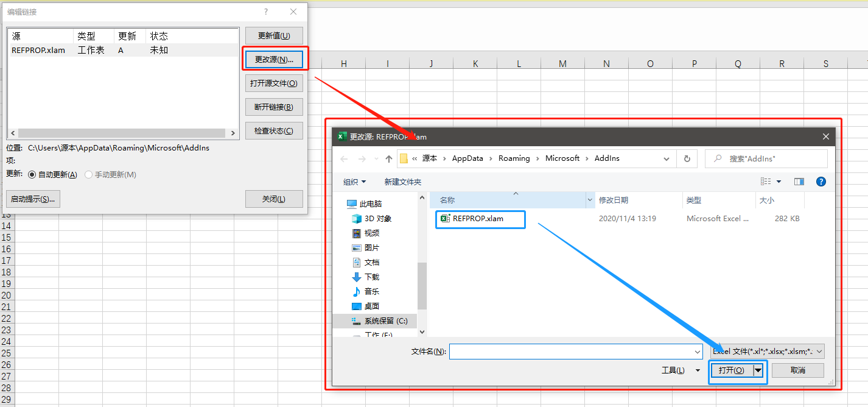The width and height of the screenshot is (868, 407).
Task: Select 自动更新(A) radio option
Action: [53, 174]
